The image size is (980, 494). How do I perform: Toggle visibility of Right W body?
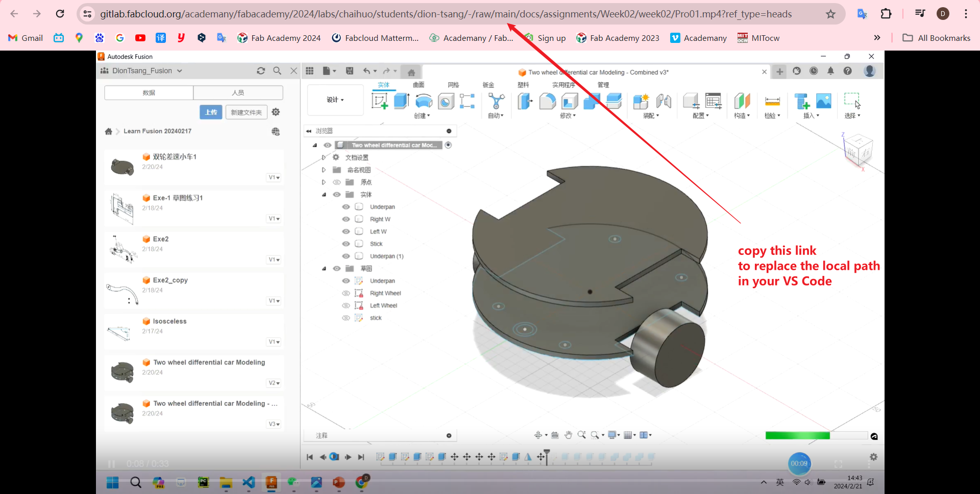(x=346, y=219)
